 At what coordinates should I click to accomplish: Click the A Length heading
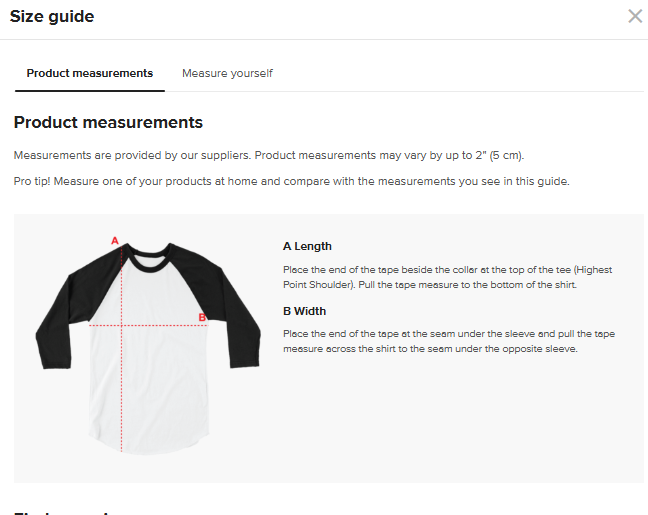(307, 246)
